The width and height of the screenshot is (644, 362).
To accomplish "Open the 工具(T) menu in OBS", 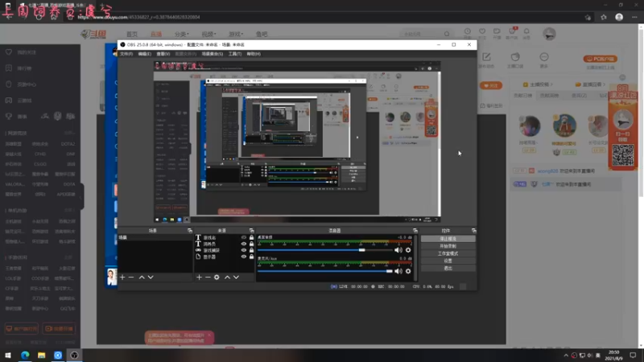I will (235, 54).
